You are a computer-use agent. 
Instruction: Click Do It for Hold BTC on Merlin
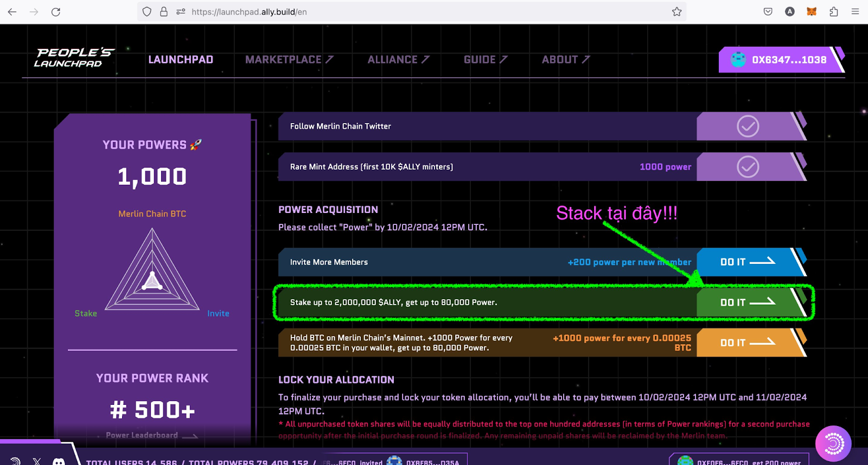pyautogui.click(x=748, y=343)
